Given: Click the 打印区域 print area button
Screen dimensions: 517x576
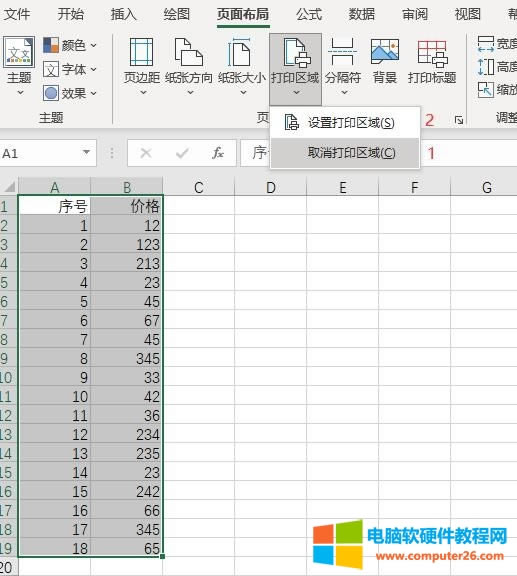Looking at the screenshot, I should (x=295, y=69).
